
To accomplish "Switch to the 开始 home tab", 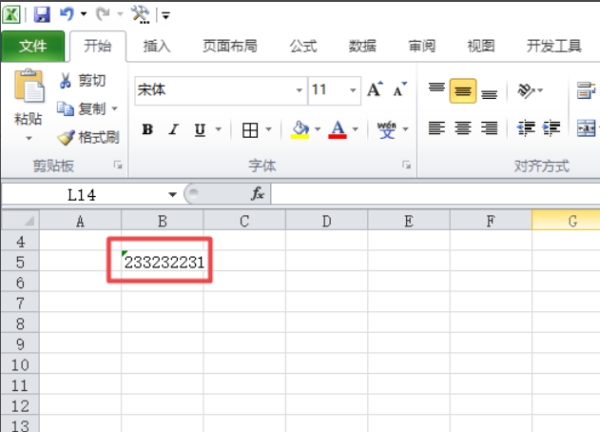I will click(98, 46).
